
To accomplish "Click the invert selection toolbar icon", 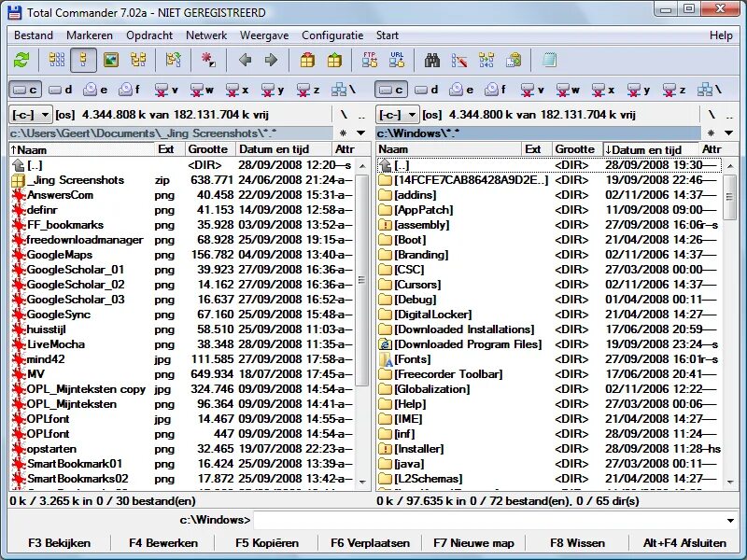I will [207, 60].
